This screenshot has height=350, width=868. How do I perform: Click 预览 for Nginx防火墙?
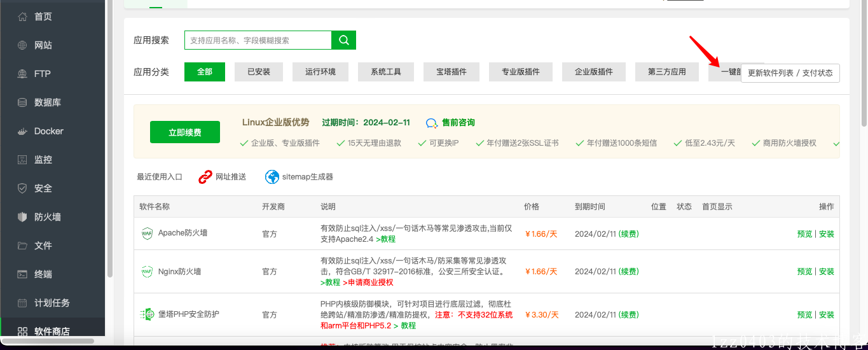tap(804, 271)
